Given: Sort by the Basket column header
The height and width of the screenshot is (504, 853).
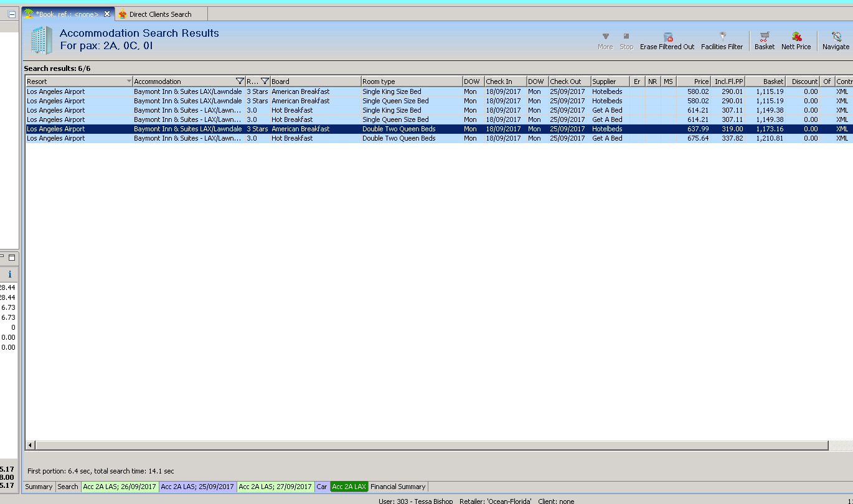Looking at the screenshot, I should (x=766, y=82).
